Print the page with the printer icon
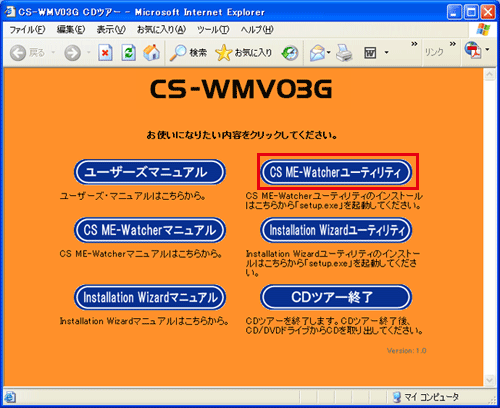500x408 pixels. [x=344, y=53]
